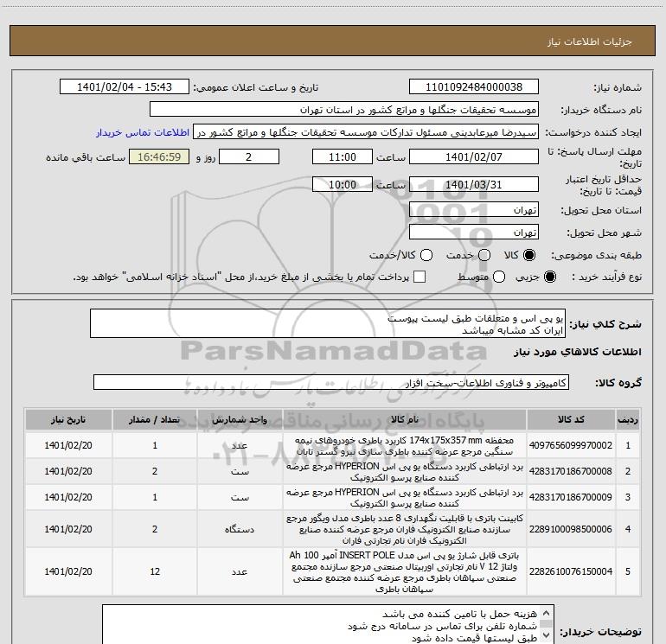Click unit دستگاه in row 4
This screenshot has width=666, height=644.
click(240, 529)
